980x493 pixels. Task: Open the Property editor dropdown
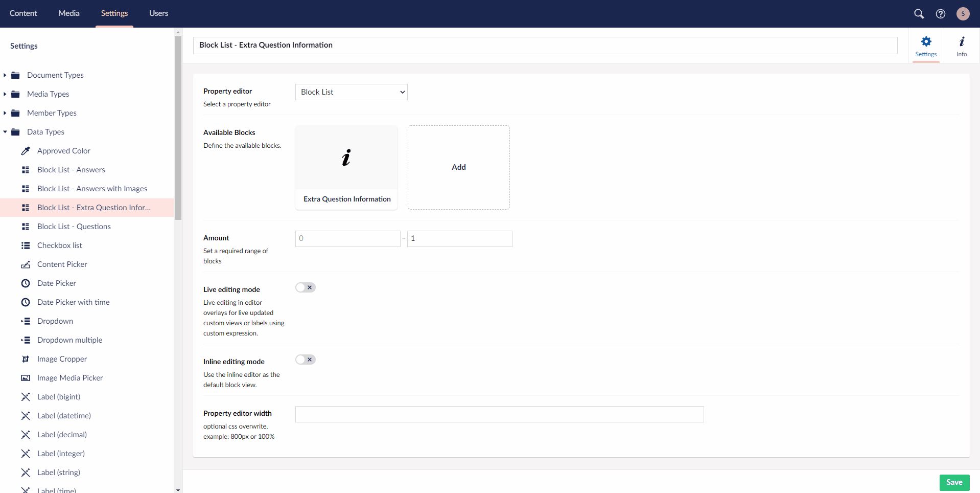[x=351, y=92]
